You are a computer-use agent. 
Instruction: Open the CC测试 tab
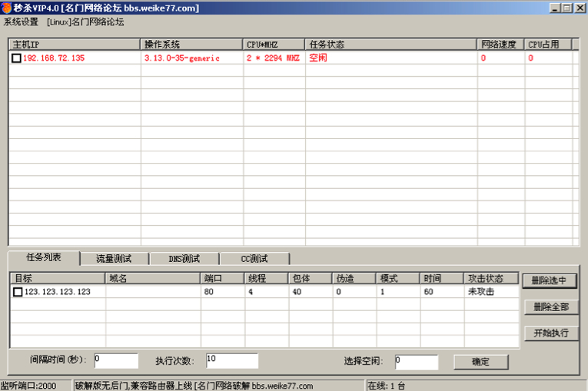click(x=254, y=259)
